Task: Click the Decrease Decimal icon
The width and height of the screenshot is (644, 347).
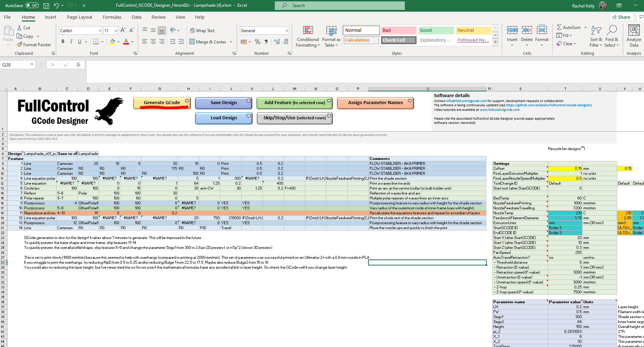Action: (x=285, y=42)
